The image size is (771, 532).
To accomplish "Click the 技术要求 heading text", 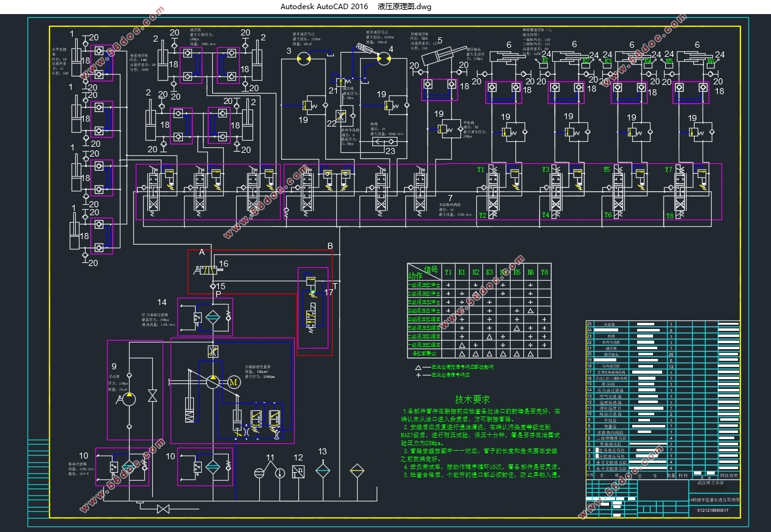I will coord(473,399).
